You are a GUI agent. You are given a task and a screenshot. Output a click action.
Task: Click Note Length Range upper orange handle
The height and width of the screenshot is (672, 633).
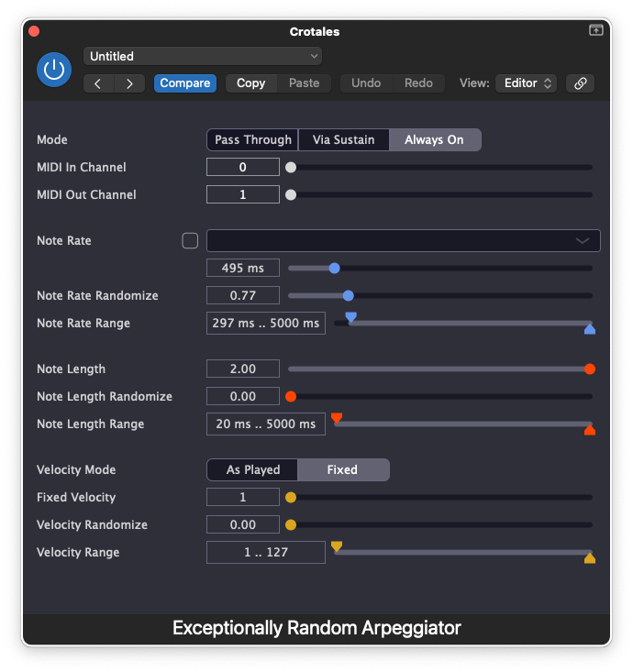pyautogui.click(x=590, y=430)
